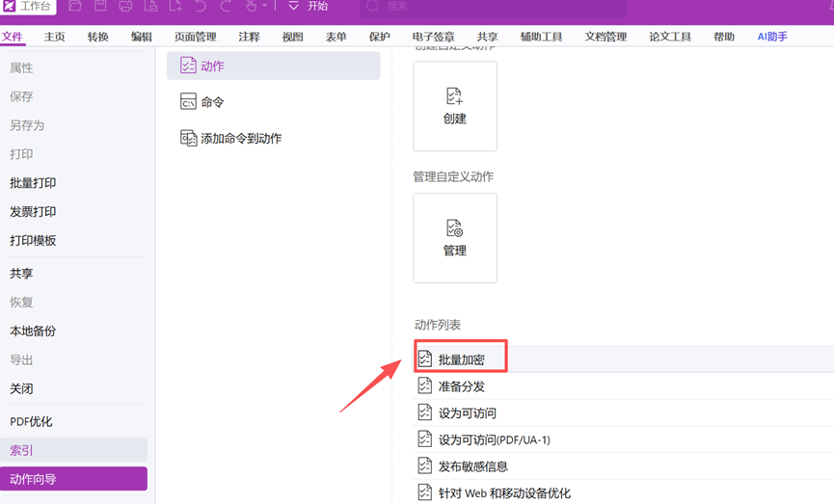Click the 添加命令到动作 icon
This screenshot has height=504, width=834.
click(189, 139)
